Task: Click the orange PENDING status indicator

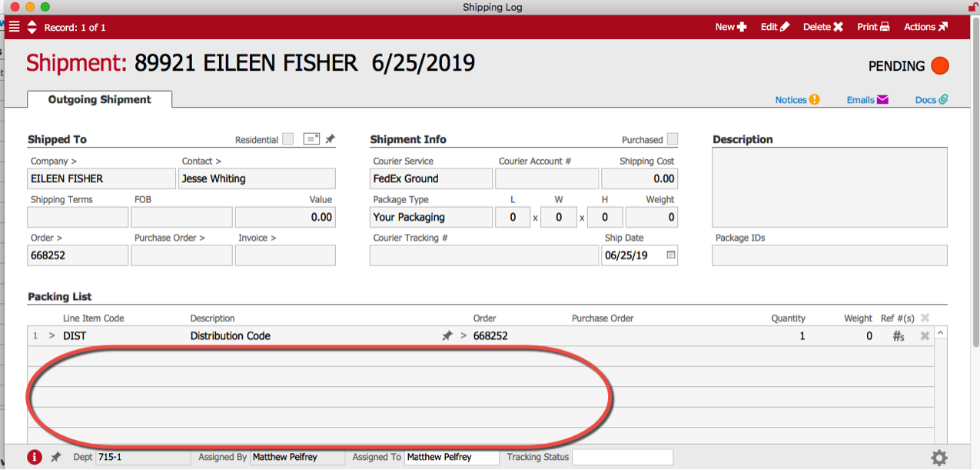Action: 939,66
